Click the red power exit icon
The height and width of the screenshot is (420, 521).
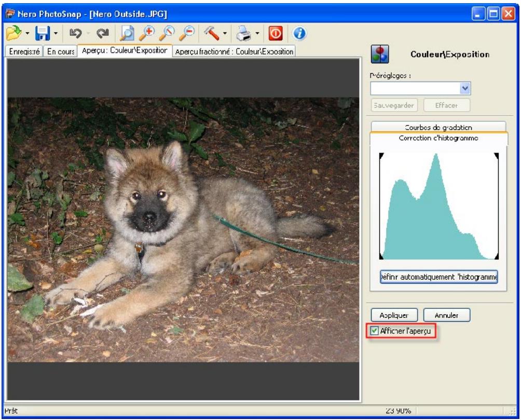(x=276, y=33)
